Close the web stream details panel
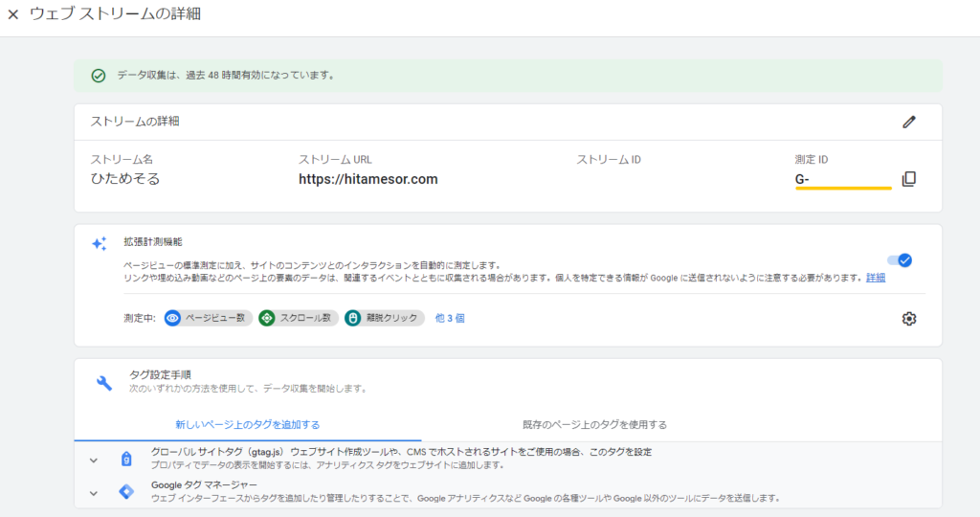 coord(12,15)
